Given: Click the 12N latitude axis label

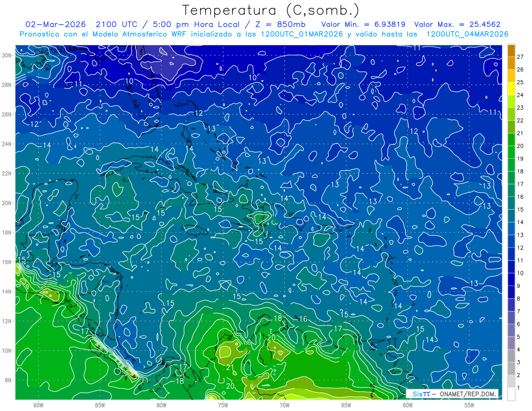Looking at the screenshot, I should [x=7, y=321].
